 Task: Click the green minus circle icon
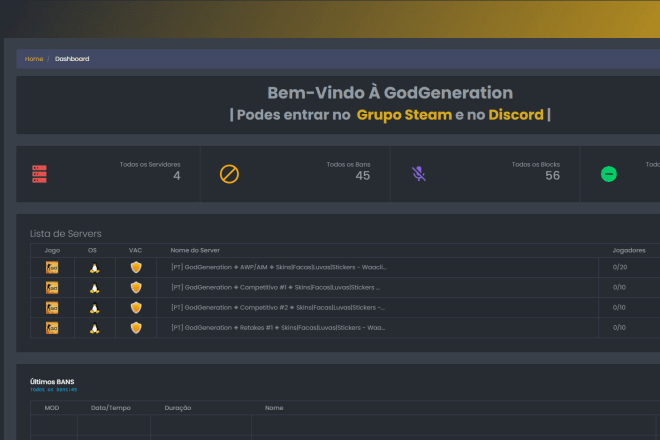(x=609, y=174)
